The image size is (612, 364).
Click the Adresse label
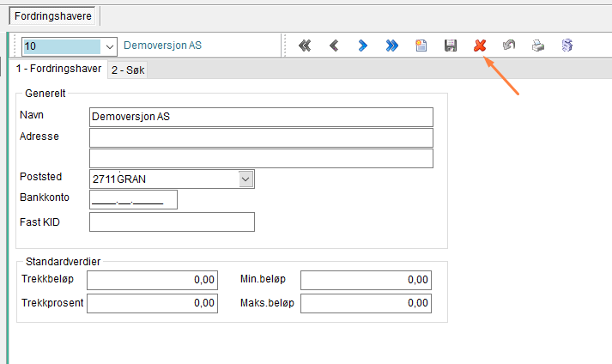(x=39, y=136)
